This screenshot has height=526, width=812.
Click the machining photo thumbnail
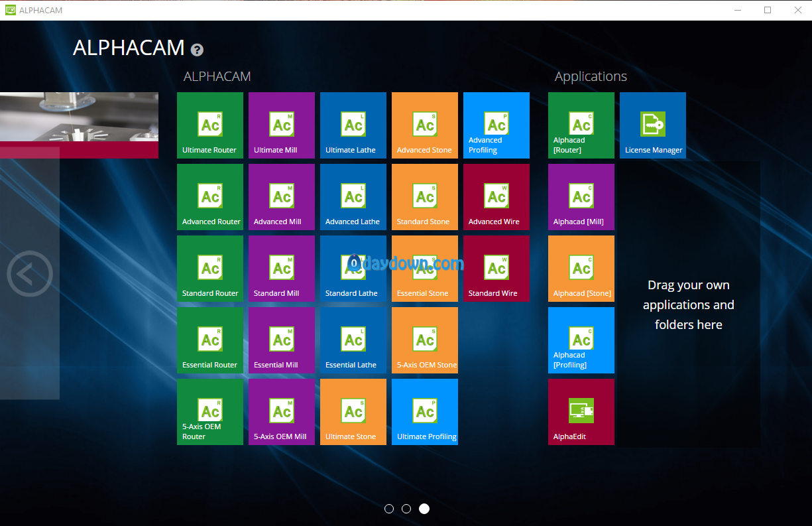pyautogui.click(x=79, y=117)
